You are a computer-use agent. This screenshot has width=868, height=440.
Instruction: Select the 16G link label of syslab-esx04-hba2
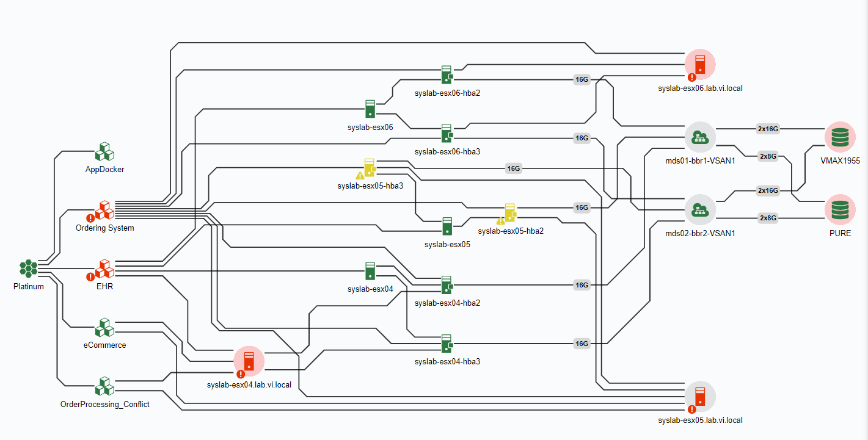point(582,285)
